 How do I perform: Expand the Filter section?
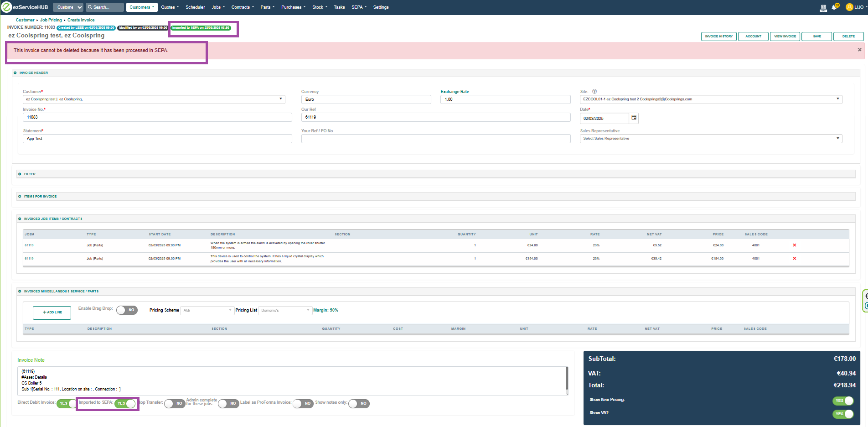(30, 174)
